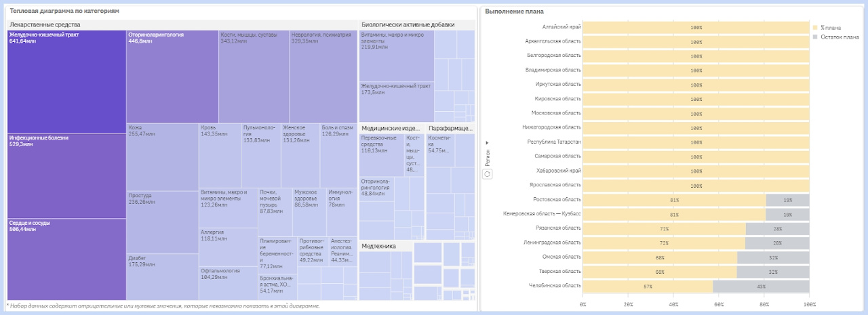Select the Московская область region label
This screenshot has width=868, height=315.
tap(557, 112)
